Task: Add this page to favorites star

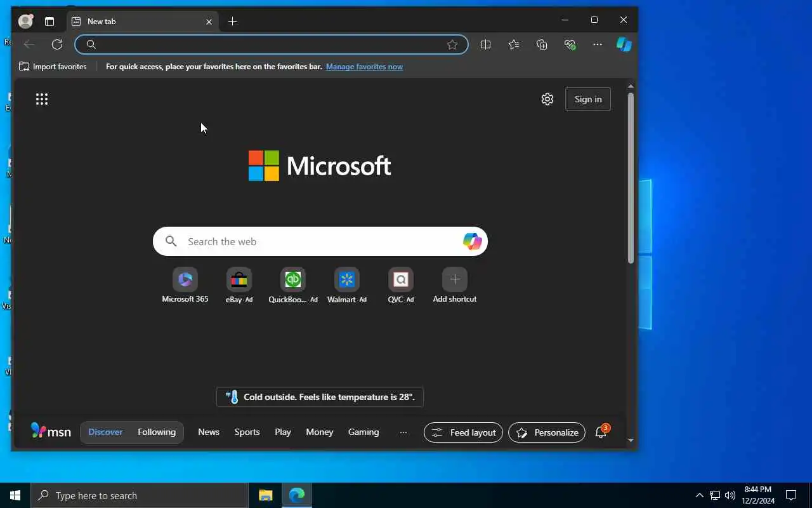Action: 452,44
